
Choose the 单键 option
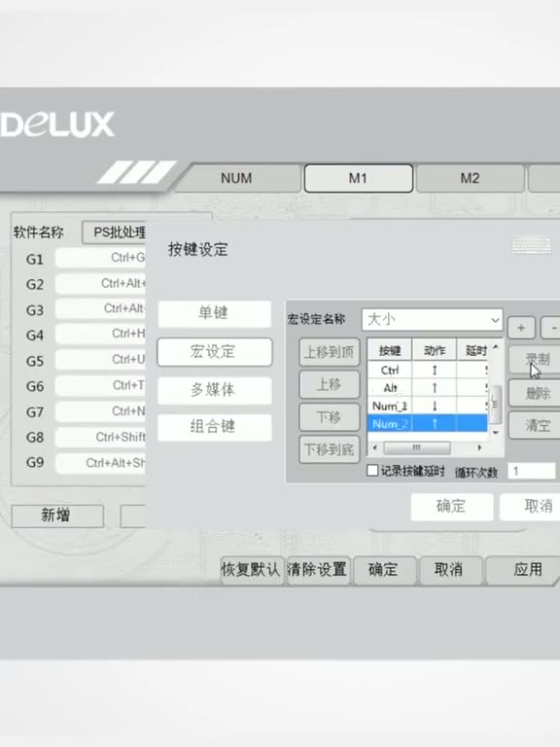tap(214, 313)
